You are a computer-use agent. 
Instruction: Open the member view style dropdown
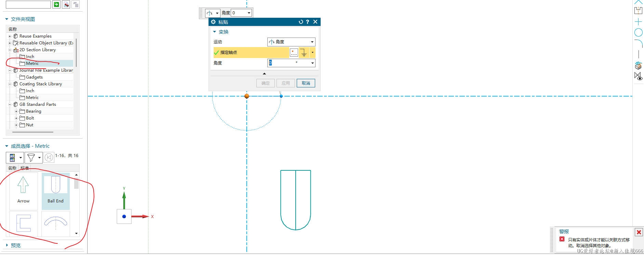tap(21, 157)
